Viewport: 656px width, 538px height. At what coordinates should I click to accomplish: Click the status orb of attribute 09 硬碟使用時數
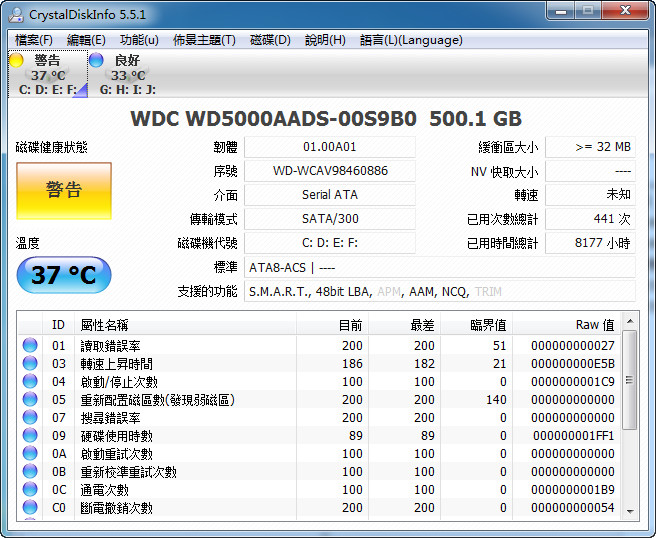click(x=30, y=435)
